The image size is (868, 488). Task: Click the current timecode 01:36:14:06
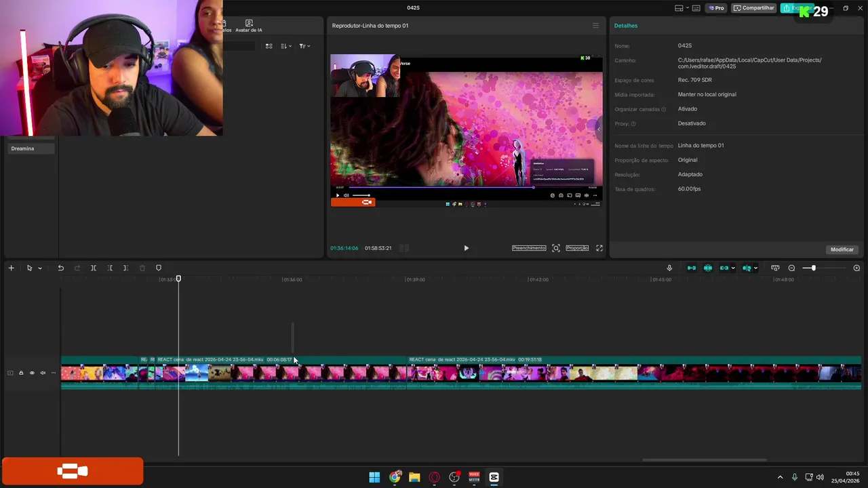(344, 248)
